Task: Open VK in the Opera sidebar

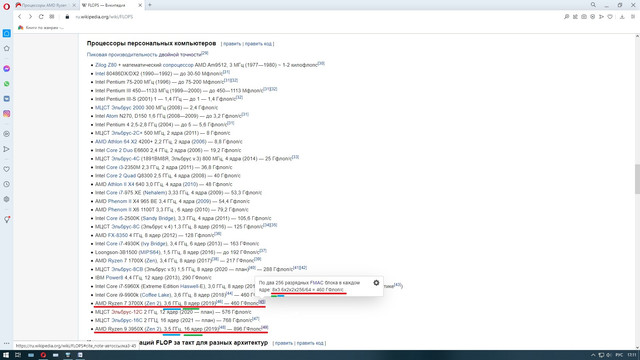Action: click(x=7, y=99)
